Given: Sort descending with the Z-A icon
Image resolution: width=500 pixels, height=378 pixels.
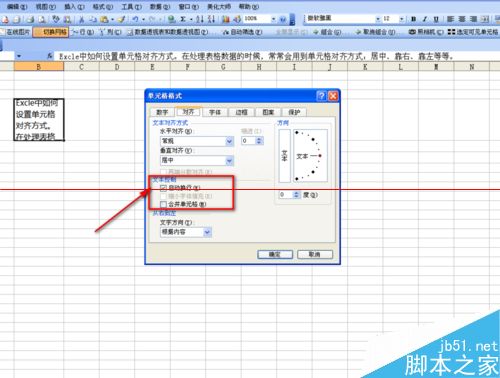Looking at the screenshot, I should (x=211, y=19).
